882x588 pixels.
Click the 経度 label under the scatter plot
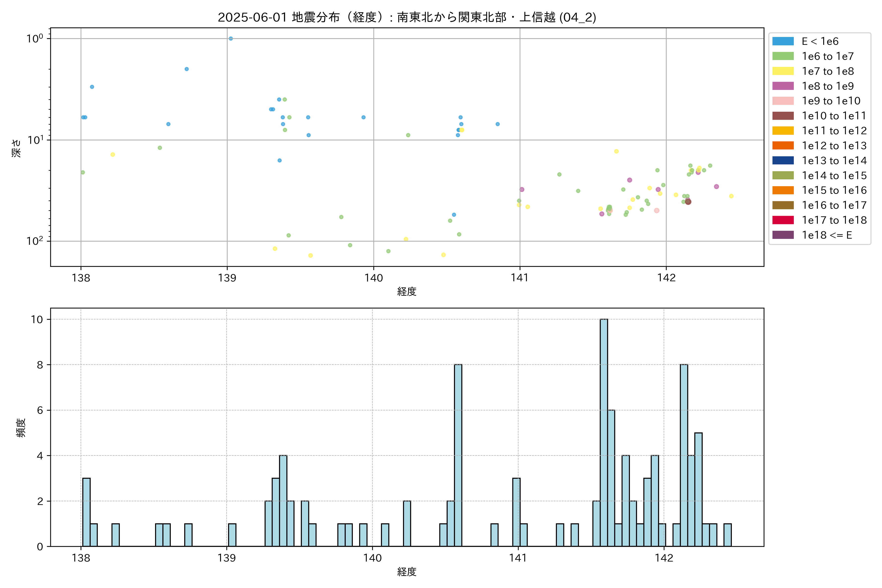click(407, 291)
